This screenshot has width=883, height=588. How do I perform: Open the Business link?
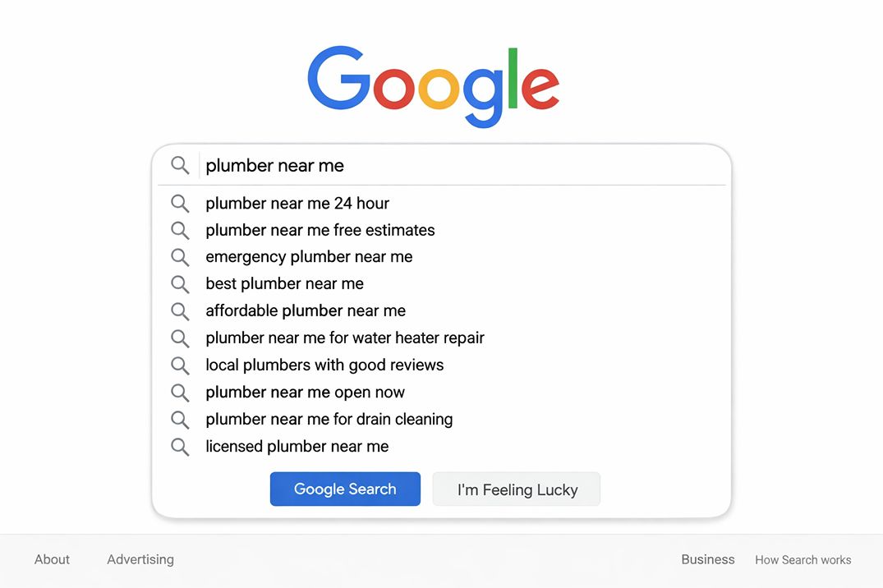[x=707, y=559]
